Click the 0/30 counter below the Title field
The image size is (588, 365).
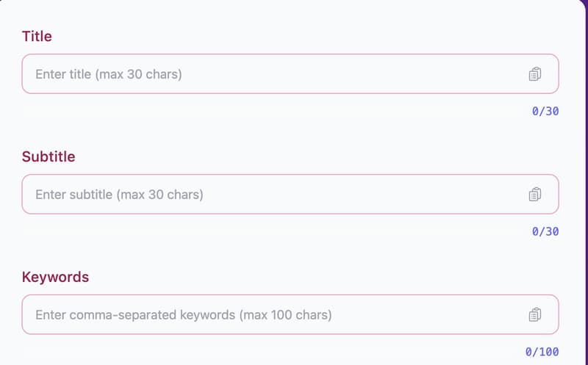545,112
